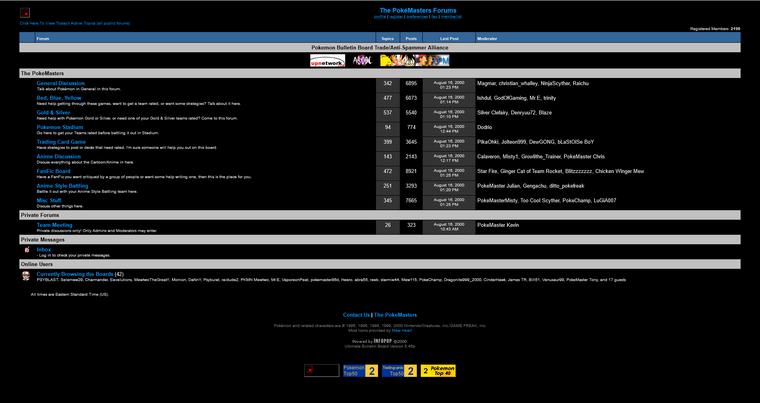760x403 pixels.
Task: Click topics count 251 for Anime Style Battling
Action: 388,186
